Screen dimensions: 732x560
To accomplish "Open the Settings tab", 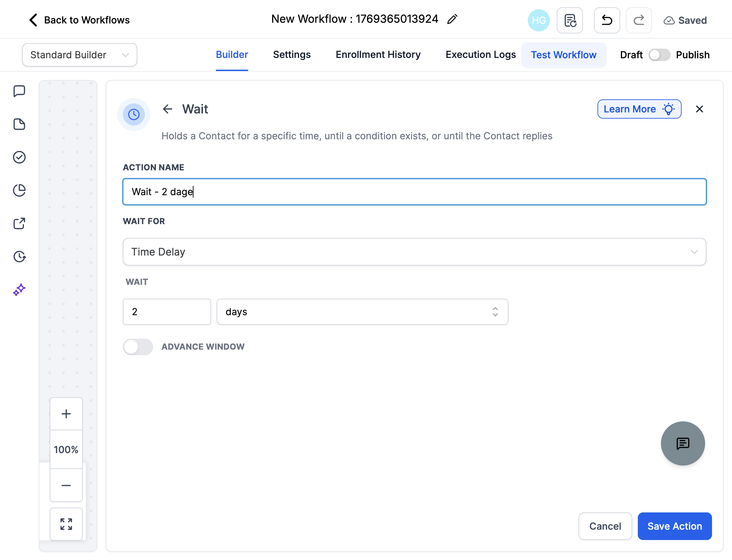I will [x=292, y=55].
